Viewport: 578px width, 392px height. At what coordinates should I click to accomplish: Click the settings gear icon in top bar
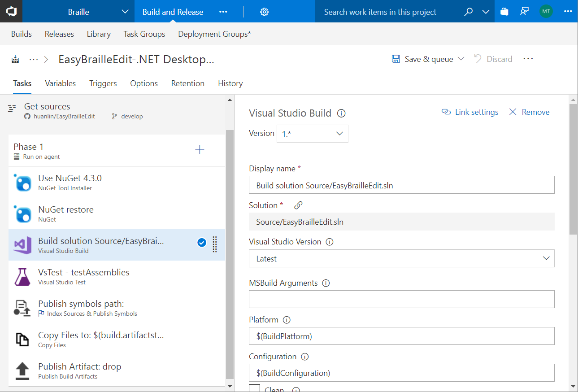(x=264, y=12)
